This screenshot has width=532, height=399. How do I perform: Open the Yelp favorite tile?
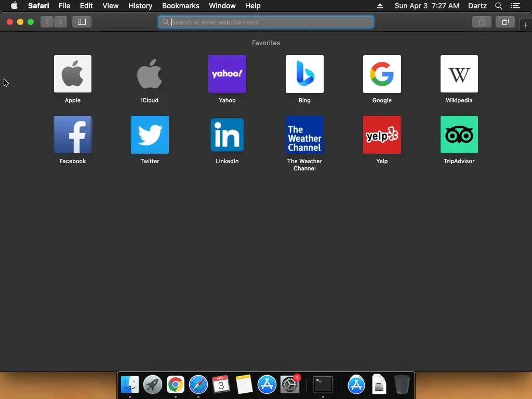pyautogui.click(x=382, y=135)
